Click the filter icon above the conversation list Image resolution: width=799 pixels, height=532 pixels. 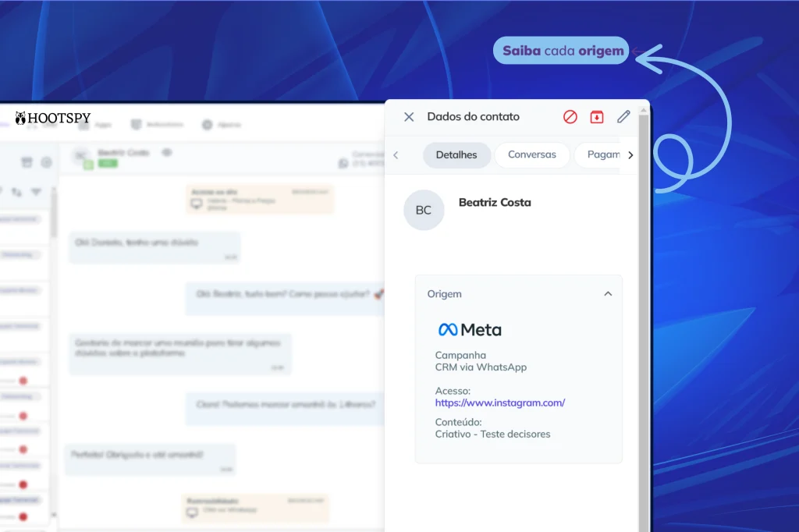36,192
